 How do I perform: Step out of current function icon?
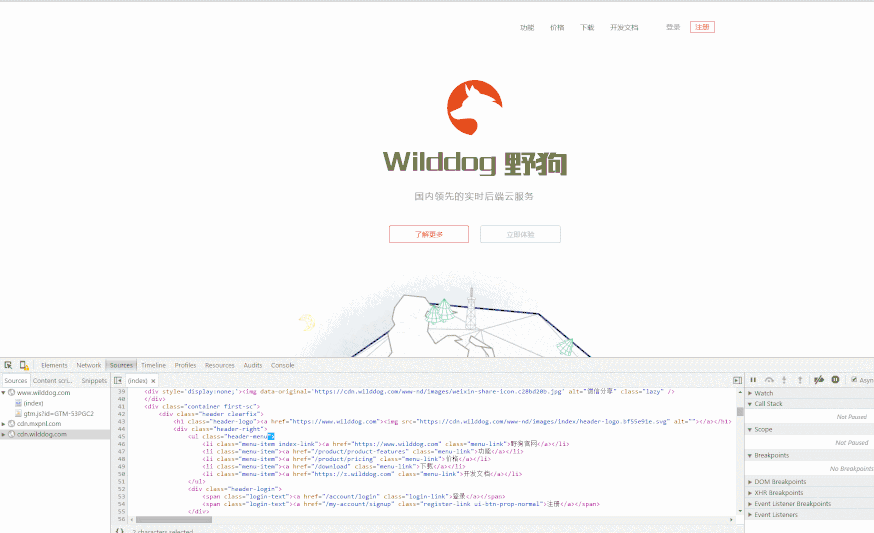click(800, 380)
